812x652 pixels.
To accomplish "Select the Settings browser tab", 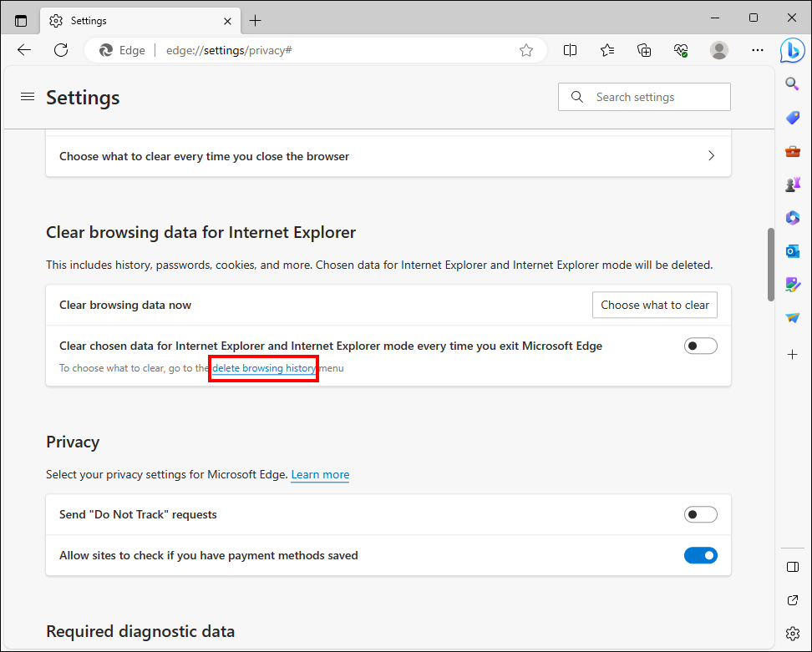I will point(140,21).
